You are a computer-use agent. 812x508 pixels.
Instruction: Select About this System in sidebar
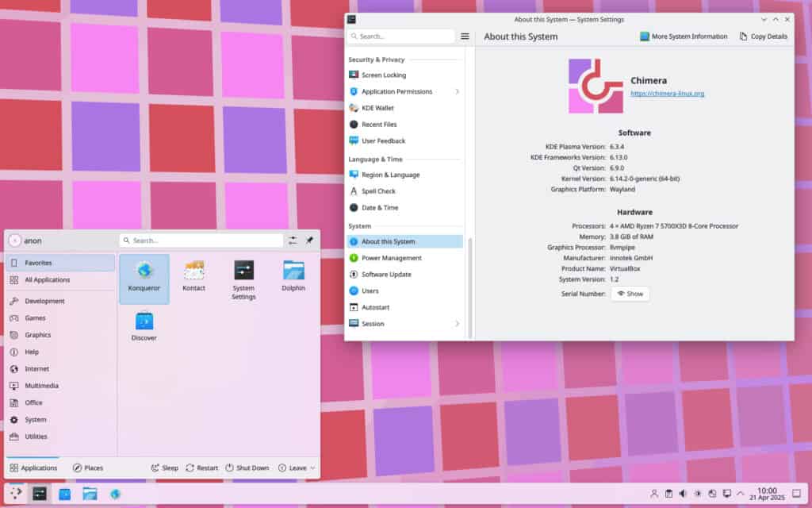click(x=404, y=241)
